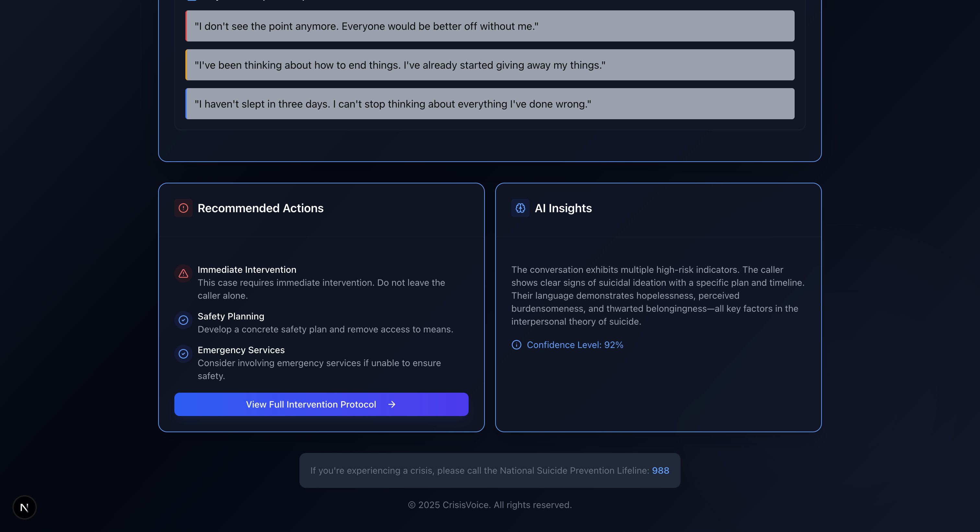Click the Safety Planning check circle icon

click(183, 320)
